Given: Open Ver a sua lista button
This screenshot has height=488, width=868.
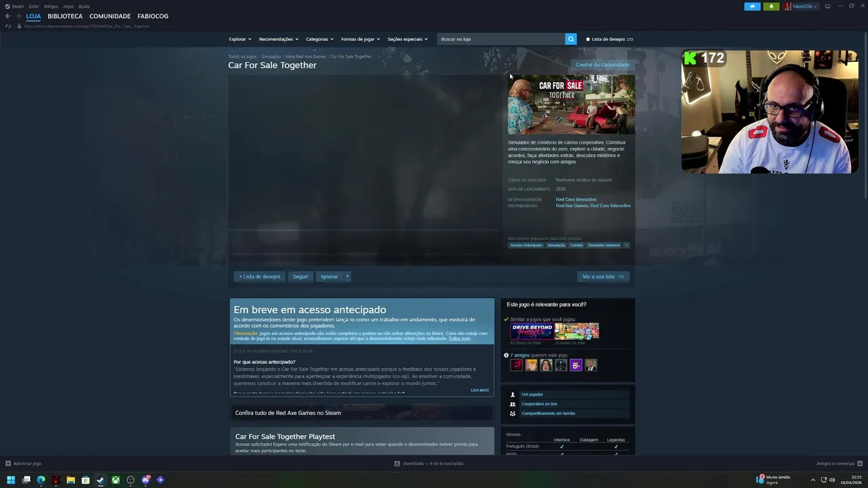Looking at the screenshot, I should (603, 277).
